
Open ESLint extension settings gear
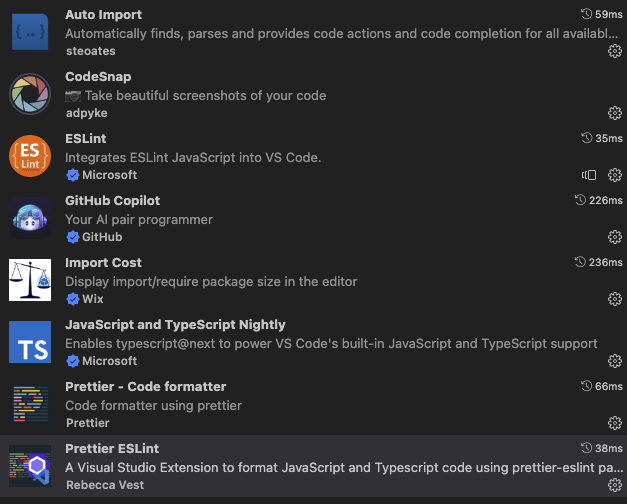(x=615, y=175)
